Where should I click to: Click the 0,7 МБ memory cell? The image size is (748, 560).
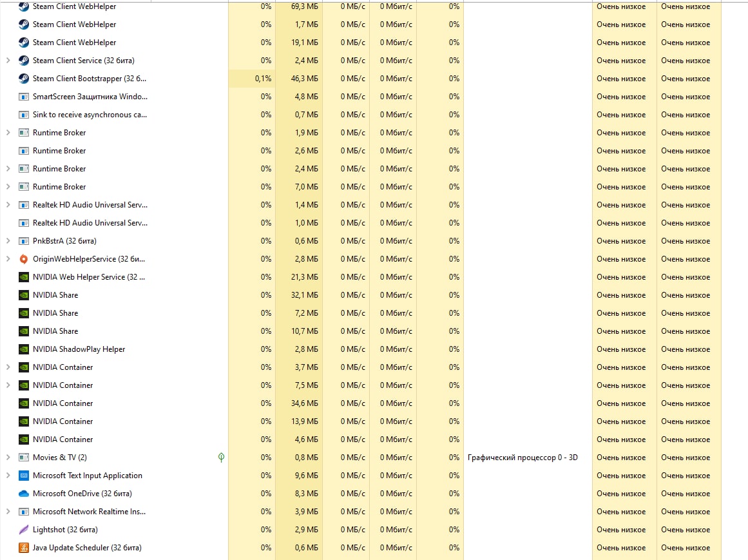tap(299, 115)
